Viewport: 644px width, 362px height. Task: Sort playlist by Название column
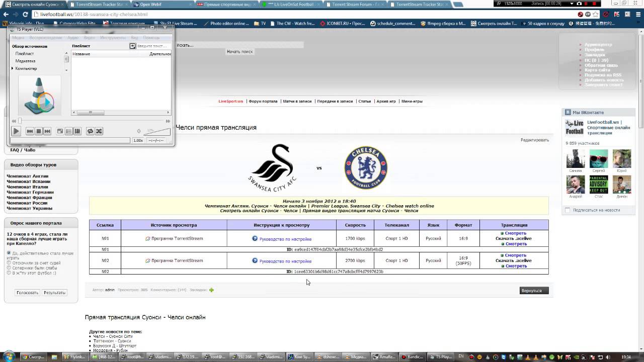82,54
